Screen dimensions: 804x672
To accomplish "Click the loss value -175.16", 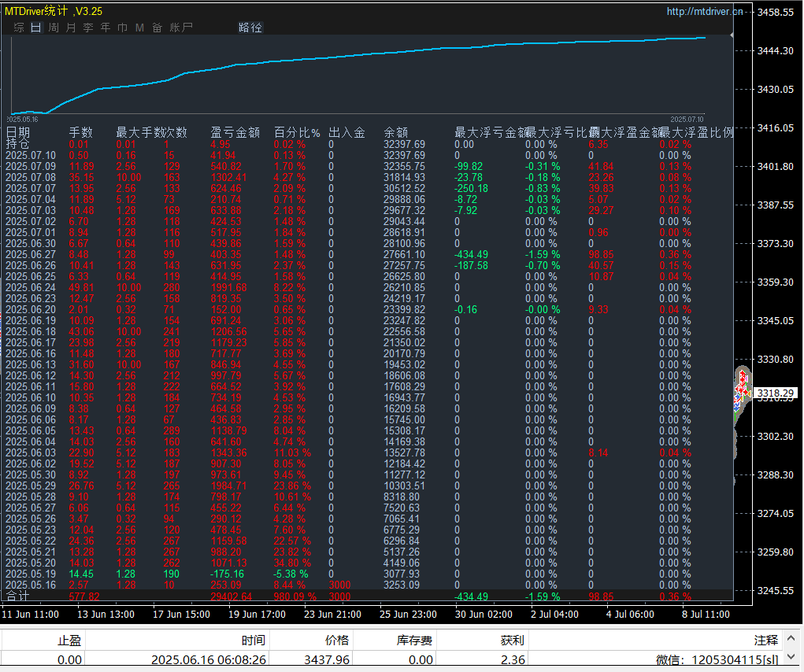I will [227, 574].
